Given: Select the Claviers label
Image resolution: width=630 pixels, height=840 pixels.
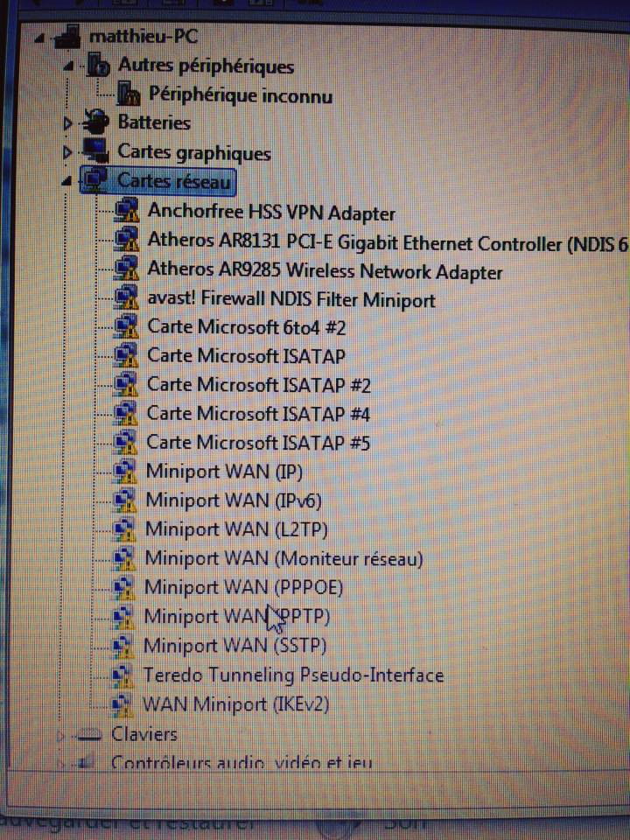Looking at the screenshot, I should (143, 734).
